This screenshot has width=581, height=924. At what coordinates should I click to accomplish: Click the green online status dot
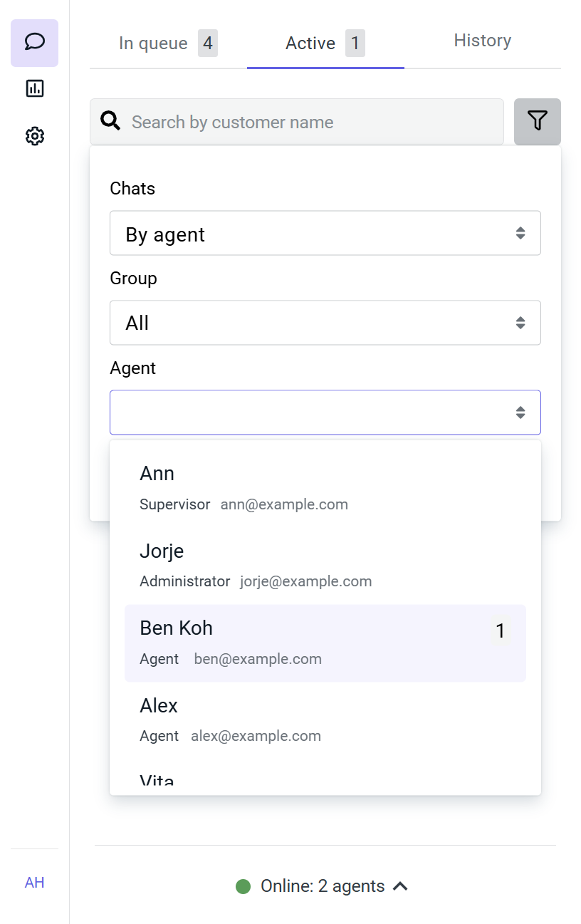244,886
